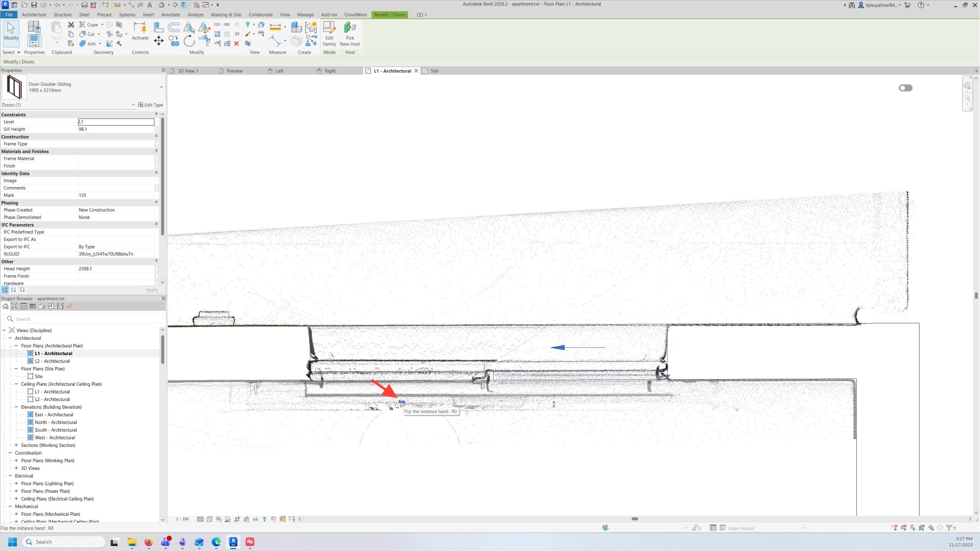Screen dimensions: 980x551
Task: Click the horizontal scrollbar thumb in view
Action: pyautogui.click(x=635, y=519)
